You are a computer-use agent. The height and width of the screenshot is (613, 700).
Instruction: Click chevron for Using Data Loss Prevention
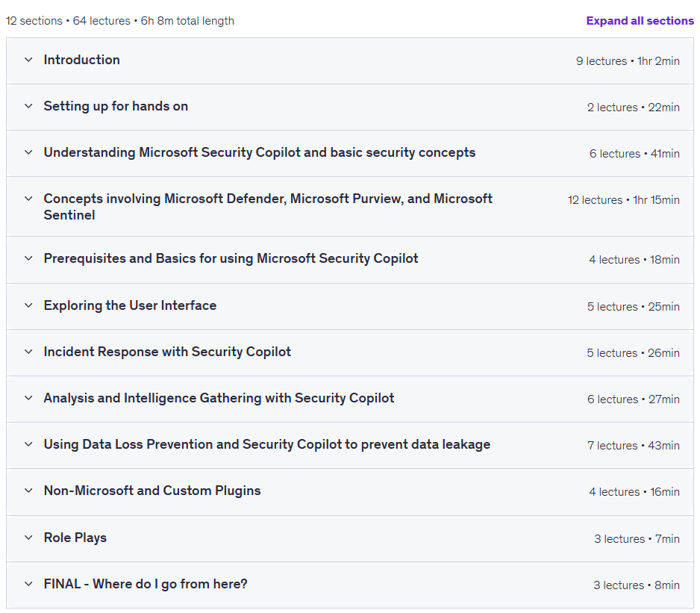point(28,444)
